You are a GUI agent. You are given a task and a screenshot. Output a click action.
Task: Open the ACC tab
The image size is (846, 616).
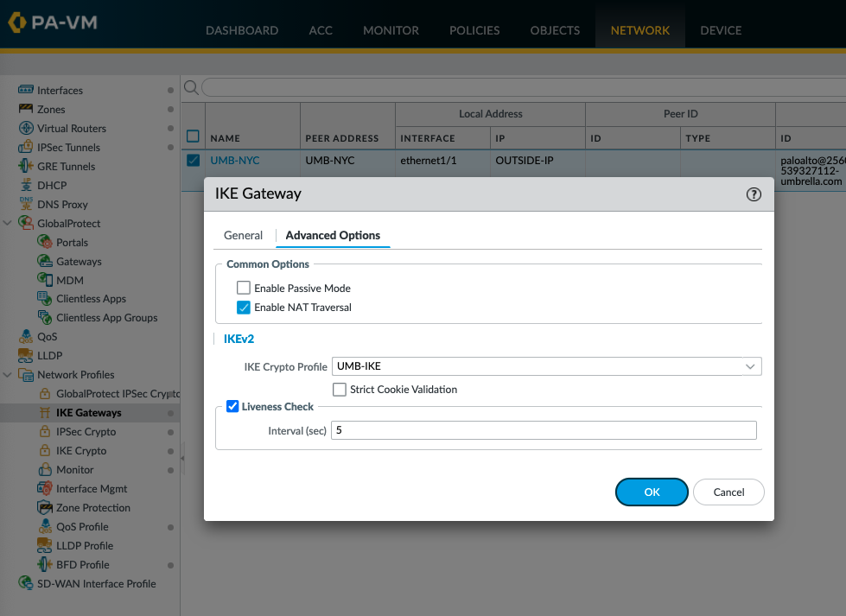pyautogui.click(x=321, y=30)
